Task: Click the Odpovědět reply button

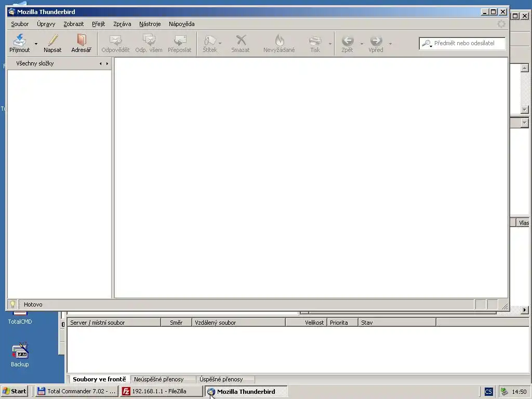Action: [115, 44]
